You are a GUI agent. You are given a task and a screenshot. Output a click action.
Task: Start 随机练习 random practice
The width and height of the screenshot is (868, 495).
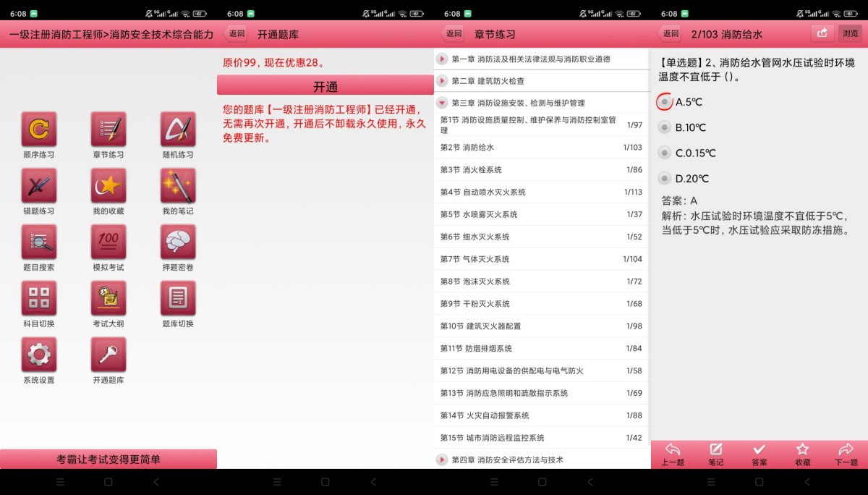(x=178, y=130)
